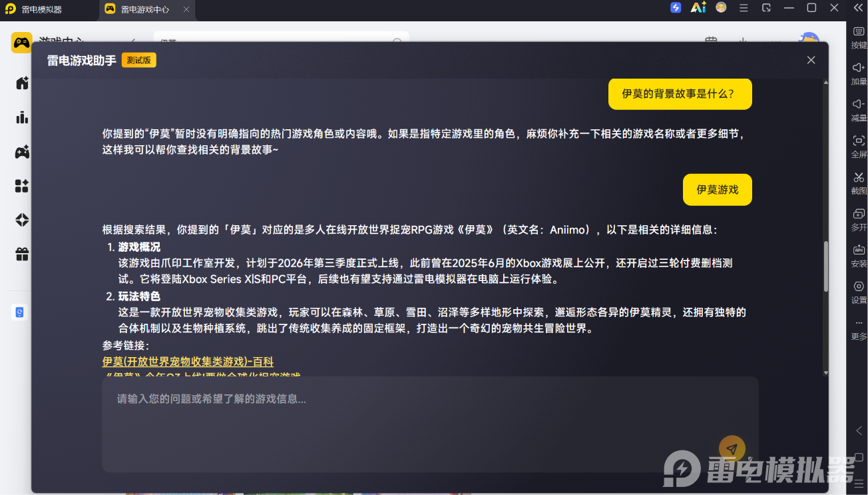Viewport: 868px width, 495px height.
Task: Click the Android back arrow in sidebar
Action: tap(859, 431)
